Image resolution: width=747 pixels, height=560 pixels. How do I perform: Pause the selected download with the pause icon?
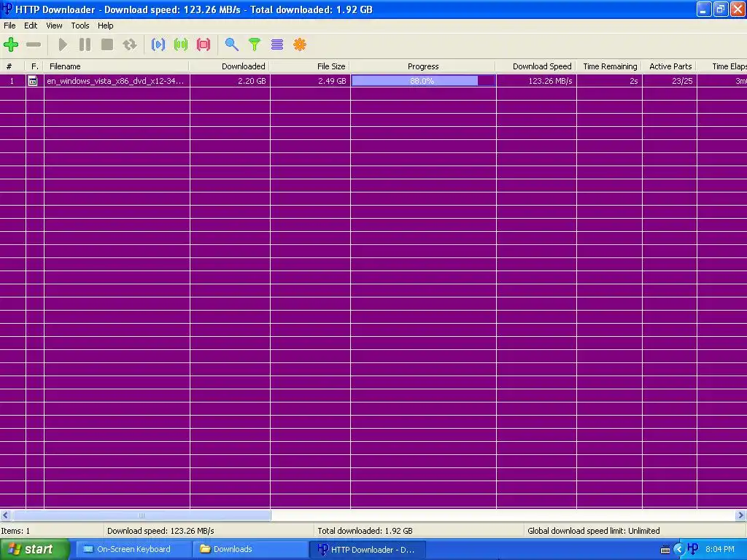pyautogui.click(x=85, y=44)
